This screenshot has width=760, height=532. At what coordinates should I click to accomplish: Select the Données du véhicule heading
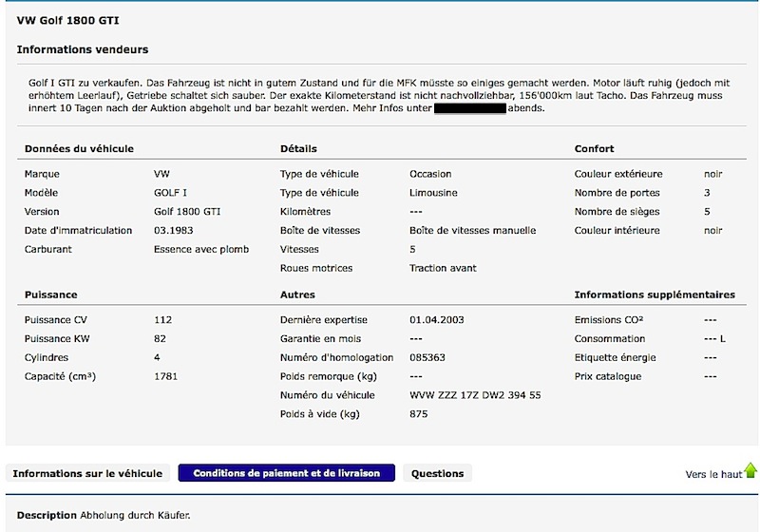pyautogui.click(x=79, y=149)
